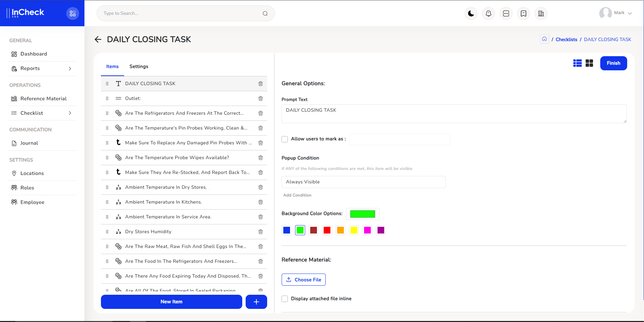The width and height of the screenshot is (644, 322).
Task: Select the orange background color swatch
Action: (x=341, y=230)
